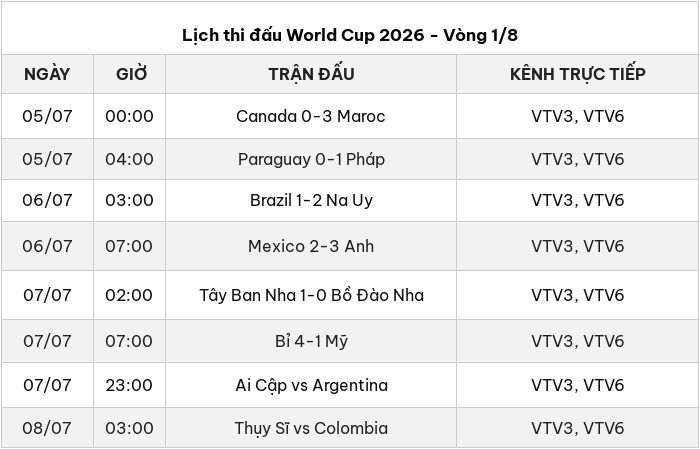Screen dimensions: 700x449
Task: Select the 06/07 date in Brazil row
Action: coord(47,200)
